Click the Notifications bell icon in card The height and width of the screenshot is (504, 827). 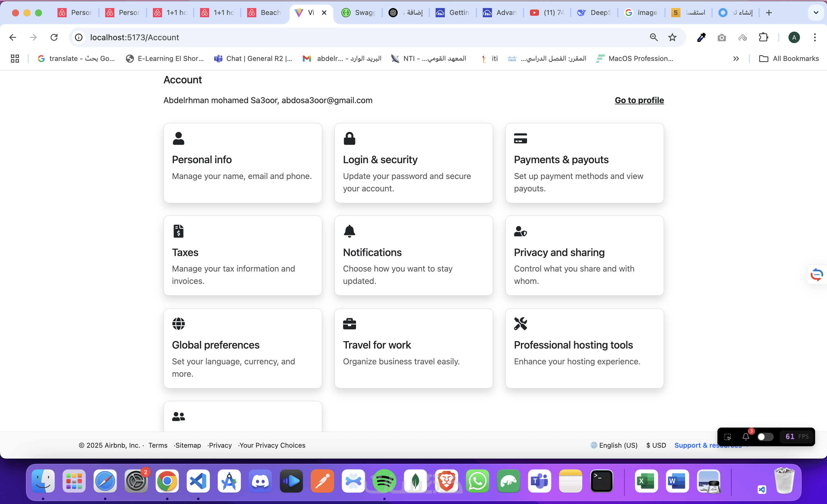point(349,231)
